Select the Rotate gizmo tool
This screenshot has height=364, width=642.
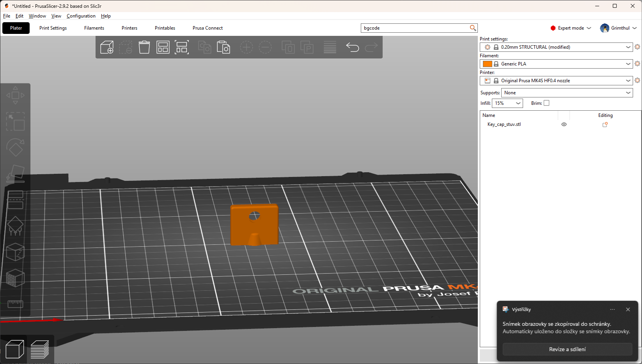[x=15, y=148]
